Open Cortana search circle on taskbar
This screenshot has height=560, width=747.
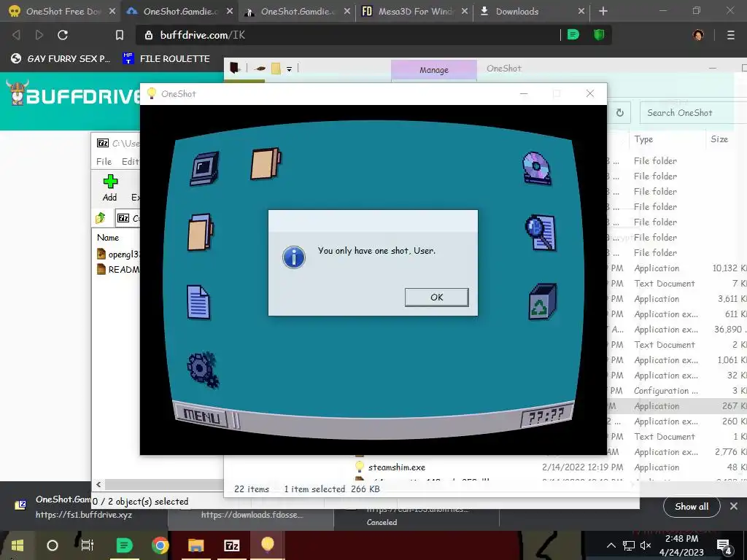[x=53, y=545]
